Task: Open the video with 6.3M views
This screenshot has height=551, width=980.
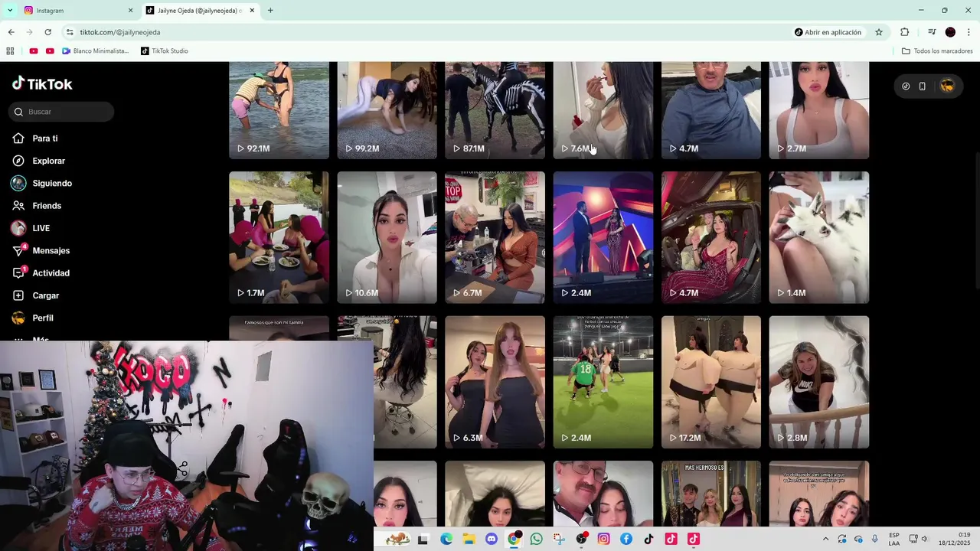Action: click(x=495, y=382)
